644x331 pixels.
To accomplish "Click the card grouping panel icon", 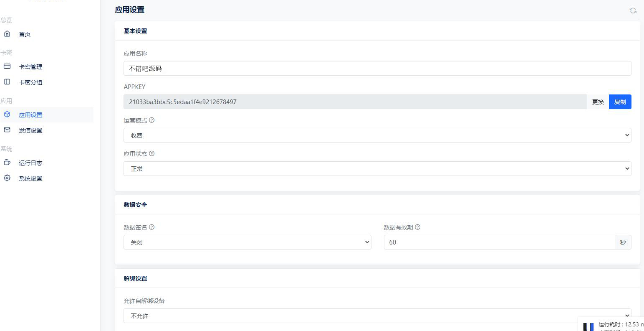I will (7, 82).
